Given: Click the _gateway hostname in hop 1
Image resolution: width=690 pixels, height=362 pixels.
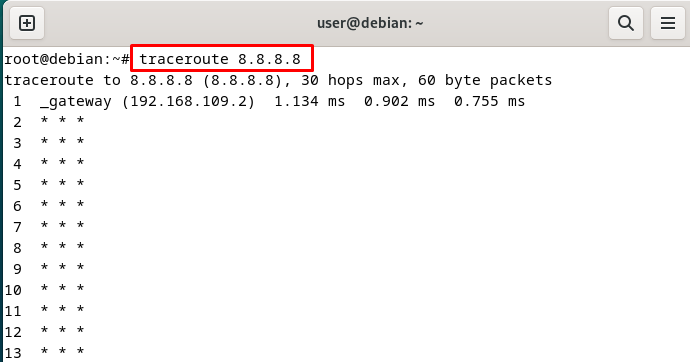Looking at the screenshot, I should coord(76,102).
